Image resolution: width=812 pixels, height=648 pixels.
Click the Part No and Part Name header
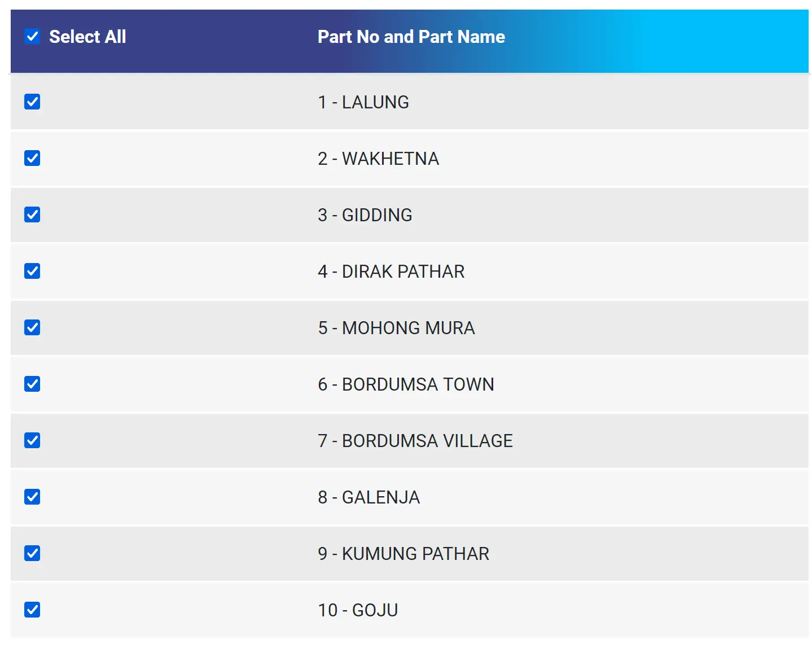411,36
